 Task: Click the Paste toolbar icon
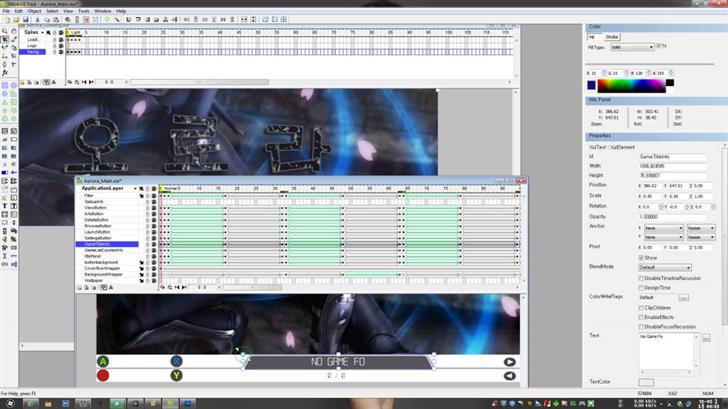[56, 19]
